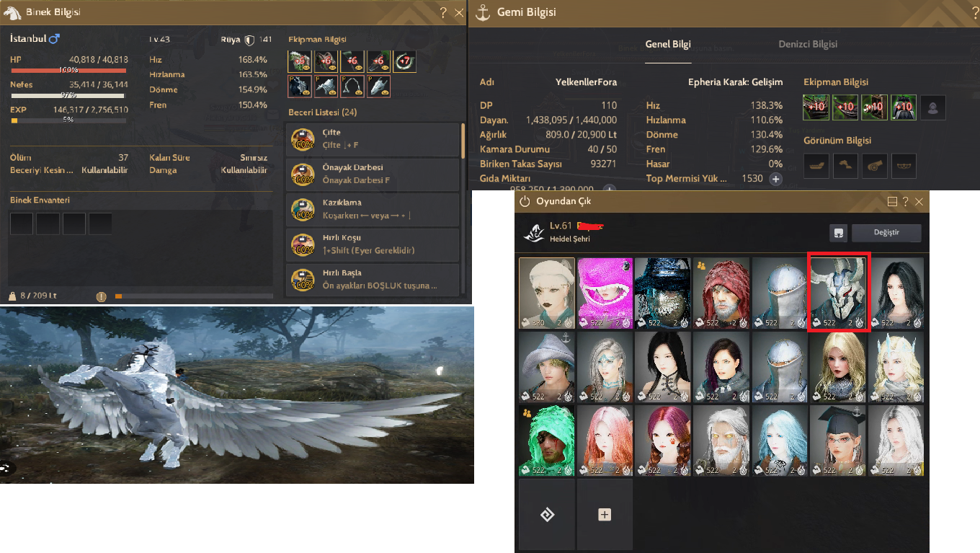Click the orange mount weight bar at bottom
This screenshot has height=553, width=980.
194,296
